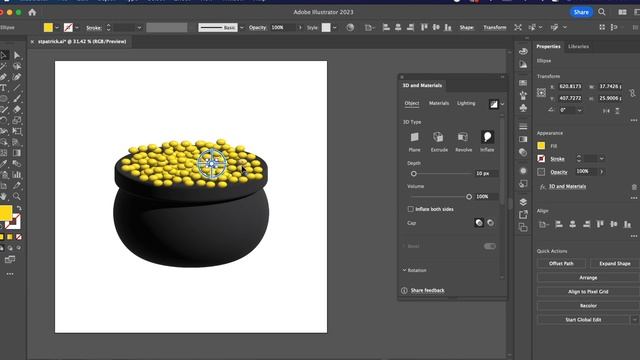Go to Illustrator Home screen

point(32,12)
